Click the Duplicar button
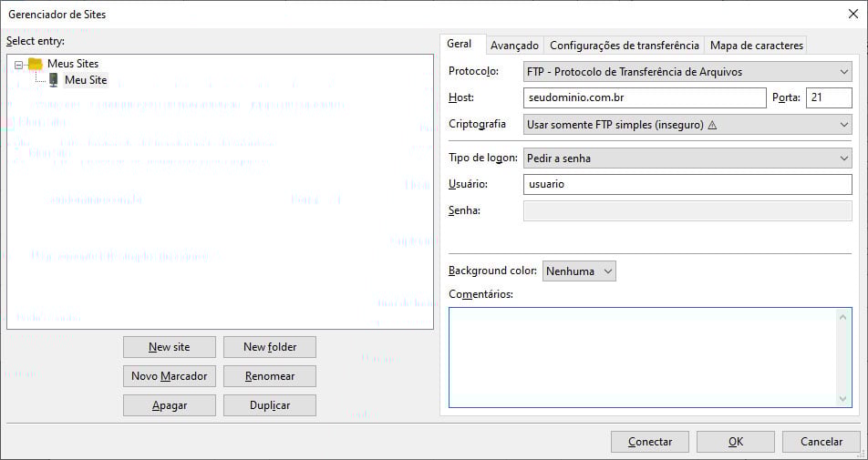The width and height of the screenshot is (868, 460). [x=270, y=405]
